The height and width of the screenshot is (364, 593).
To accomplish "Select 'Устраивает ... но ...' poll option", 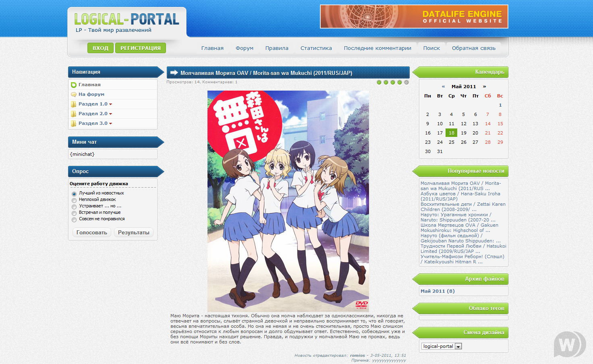I will point(74,207).
